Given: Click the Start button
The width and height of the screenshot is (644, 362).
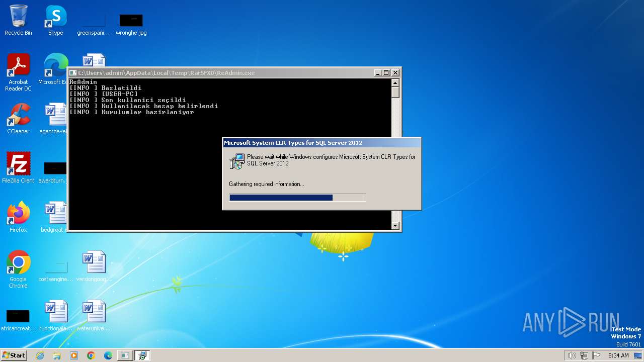Looking at the screenshot, I should coord(14,355).
